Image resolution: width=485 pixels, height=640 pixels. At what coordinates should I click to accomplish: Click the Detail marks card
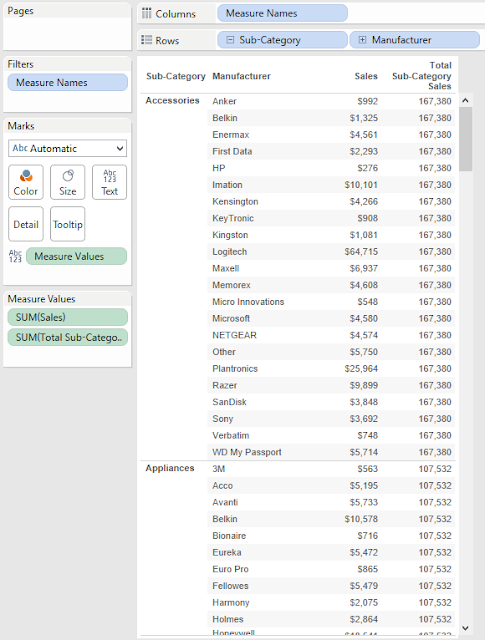26,224
